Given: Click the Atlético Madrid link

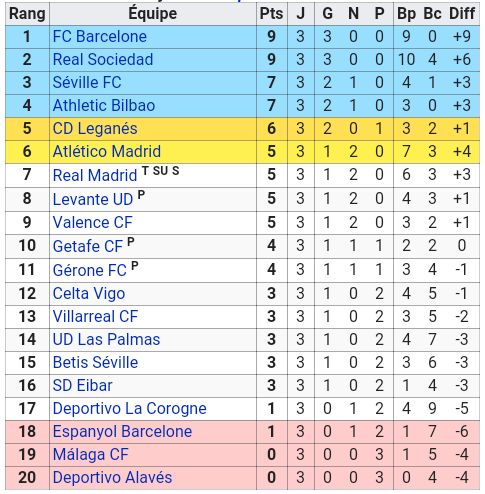Looking at the screenshot, I should (107, 151).
